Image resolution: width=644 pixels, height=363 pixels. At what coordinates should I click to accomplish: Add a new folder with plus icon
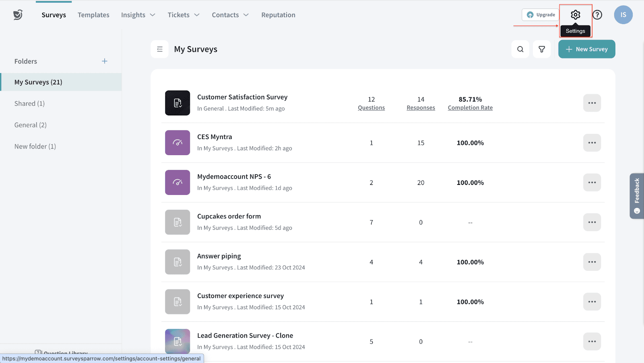point(105,61)
